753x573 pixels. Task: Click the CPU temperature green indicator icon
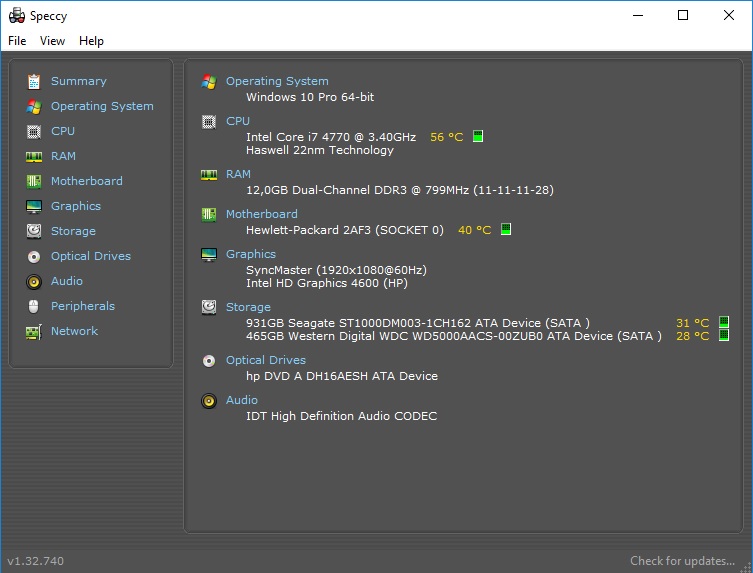(x=478, y=136)
